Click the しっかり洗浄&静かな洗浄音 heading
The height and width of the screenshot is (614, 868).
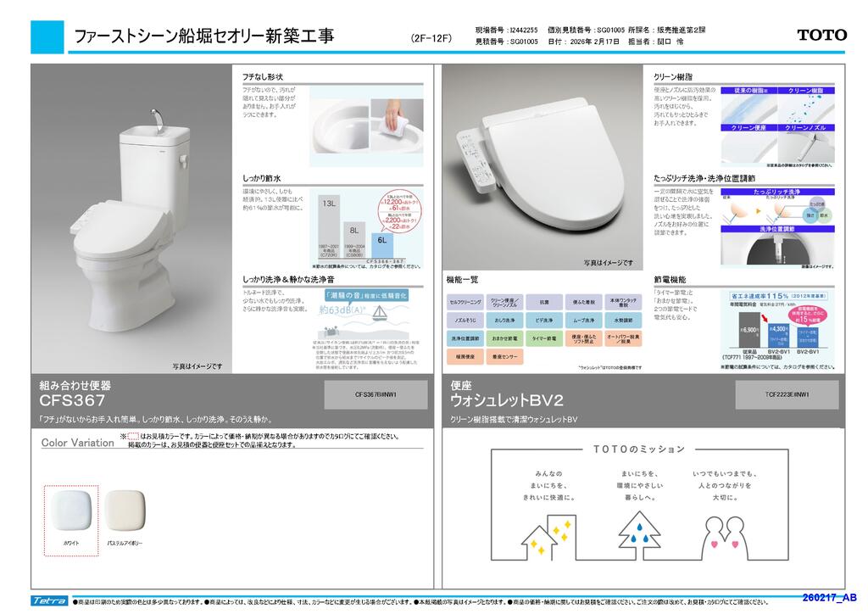click(x=288, y=280)
